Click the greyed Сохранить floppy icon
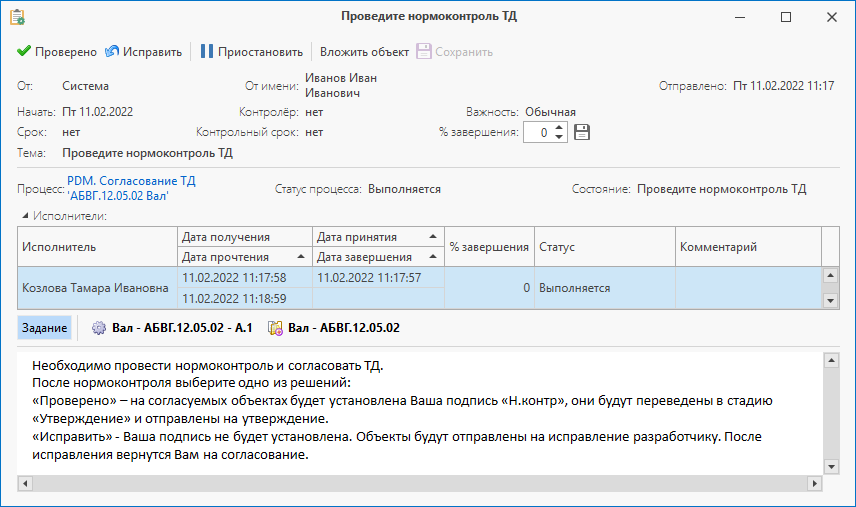The image size is (856, 507). pos(424,51)
